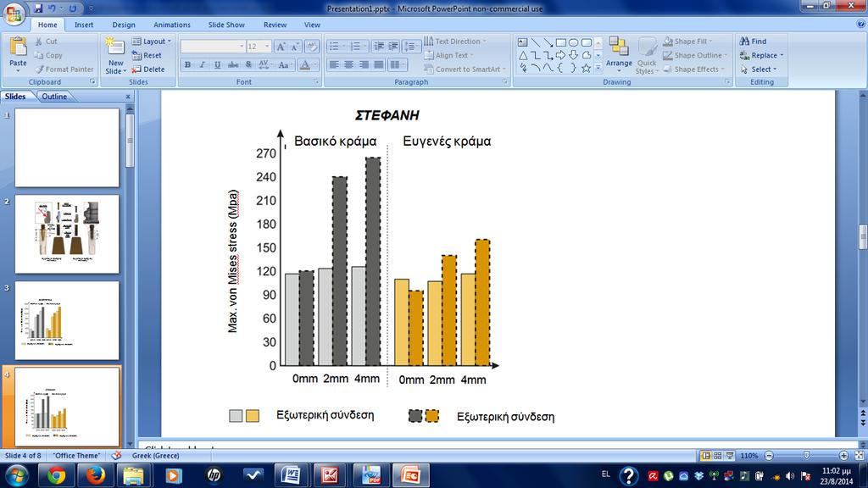Image resolution: width=868 pixels, height=488 pixels.
Task: Pick the Right Arrow shape
Action: [x=561, y=55]
